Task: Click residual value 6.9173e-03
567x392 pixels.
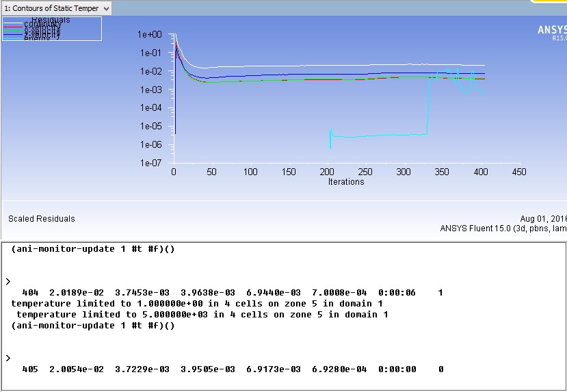Action: click(x=274, y=369)
